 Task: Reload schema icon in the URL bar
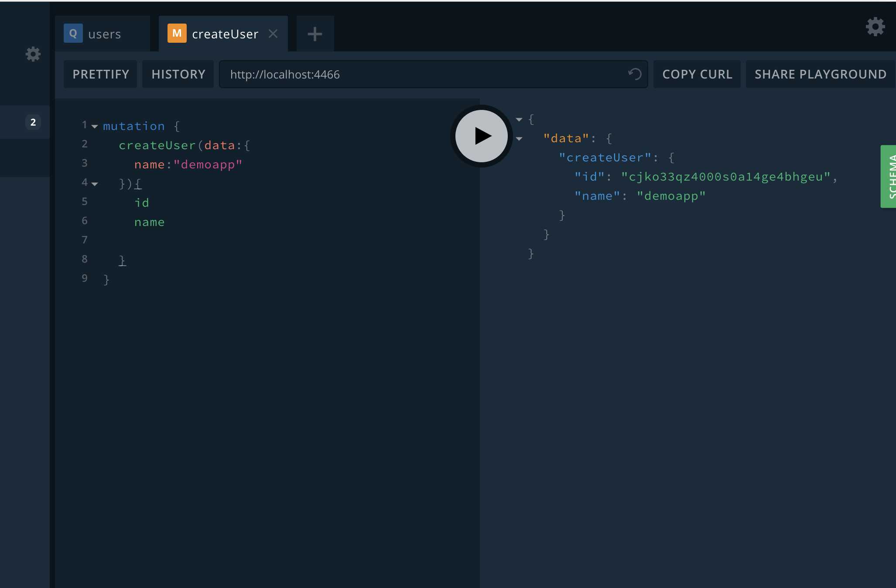(x=635, y=74)
